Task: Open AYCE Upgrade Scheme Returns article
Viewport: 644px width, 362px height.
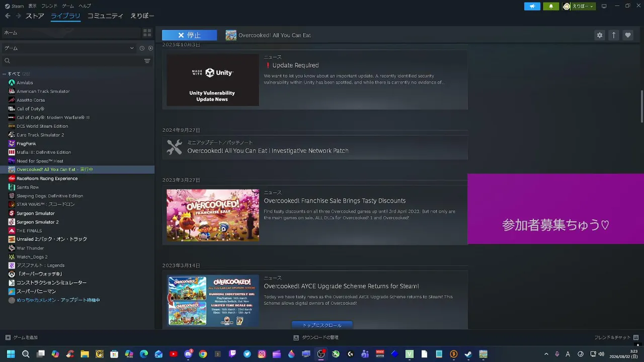Action: (341, 286)
